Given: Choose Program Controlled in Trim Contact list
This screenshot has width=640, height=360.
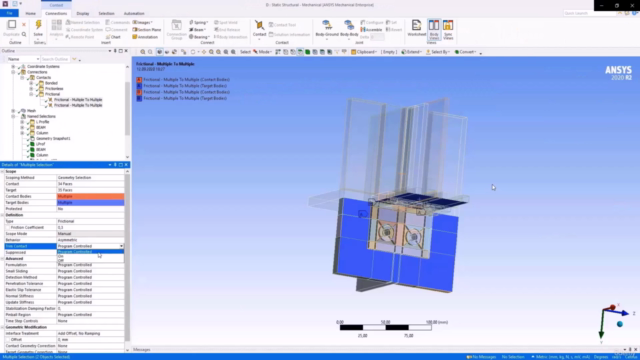Looking at the screenshot, I should pyautogui.click(x=90, y=251).
